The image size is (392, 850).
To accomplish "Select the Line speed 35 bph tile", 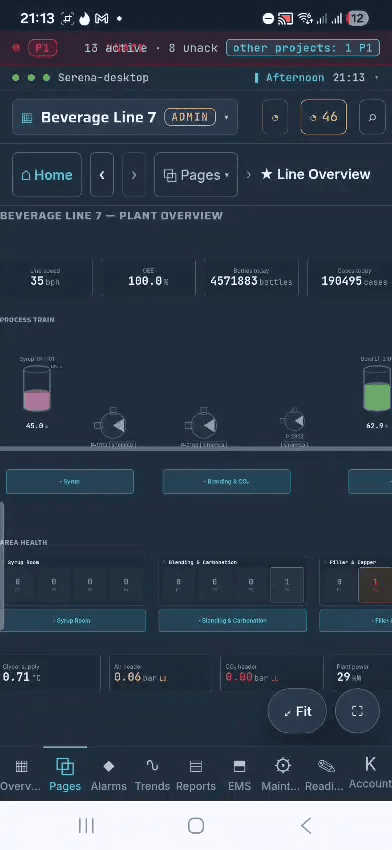I will point(46,278).
